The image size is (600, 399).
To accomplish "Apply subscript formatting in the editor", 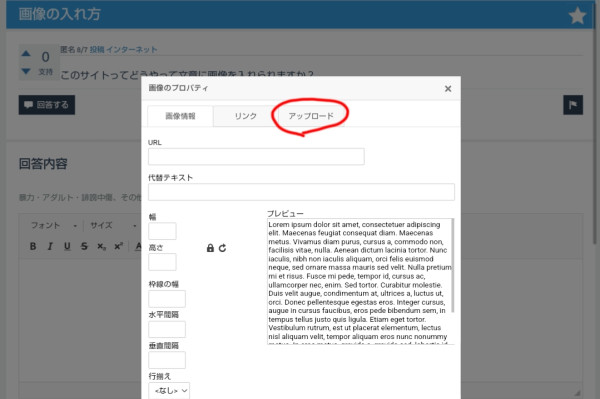I will point(101,246).
